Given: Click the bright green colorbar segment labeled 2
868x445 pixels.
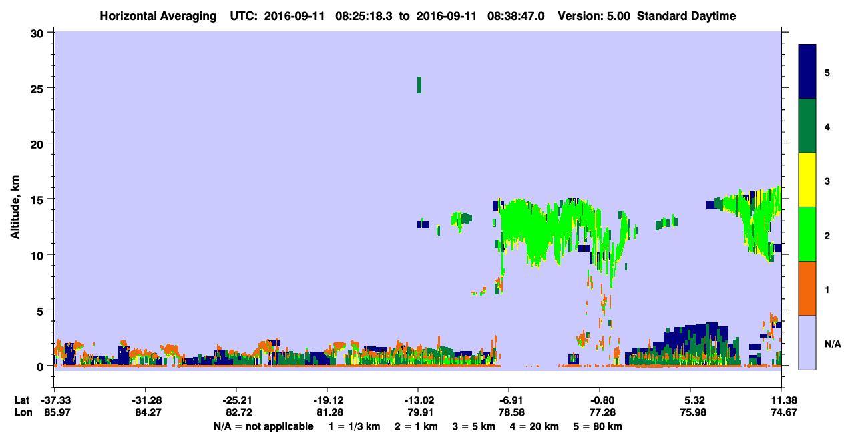Looking at the screenshot, I should coord(807,234).
